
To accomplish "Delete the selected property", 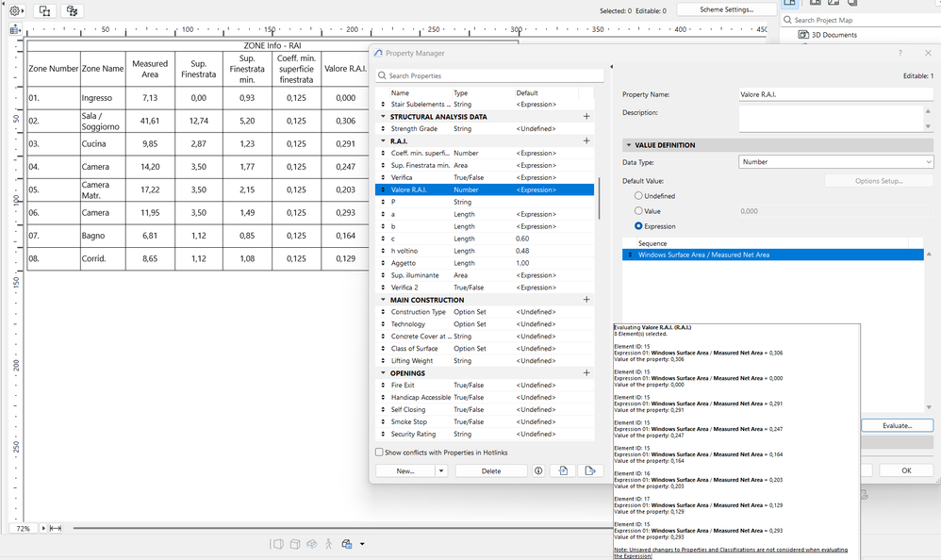I will [491, 471].
